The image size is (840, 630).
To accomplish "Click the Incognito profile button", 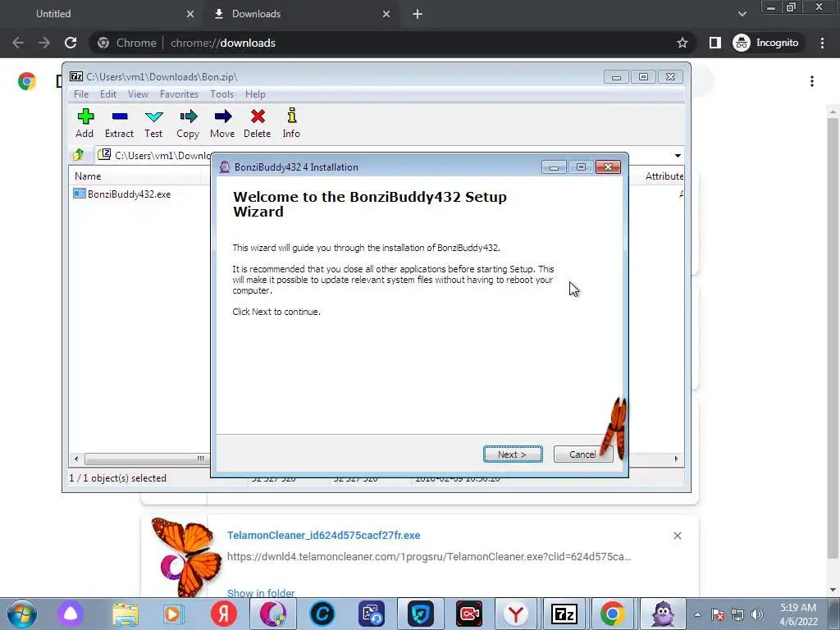I will pos(767,43).
